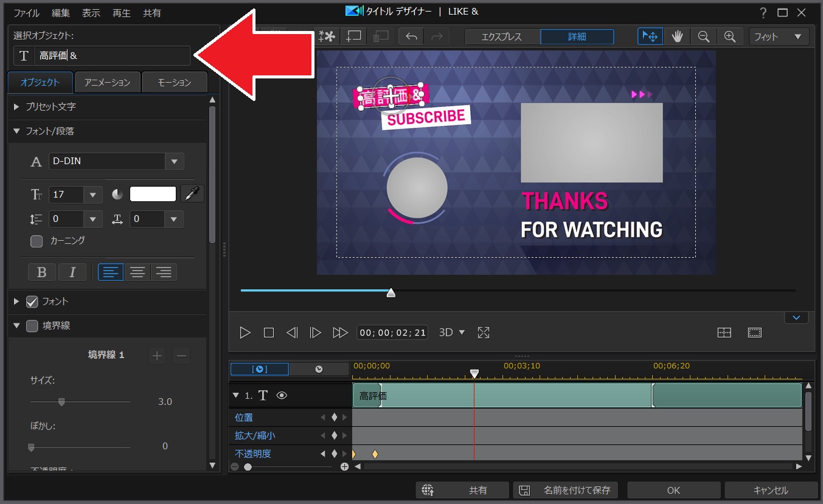
Task: Select the move/selection pointer tool
Action: click(650, 36)
